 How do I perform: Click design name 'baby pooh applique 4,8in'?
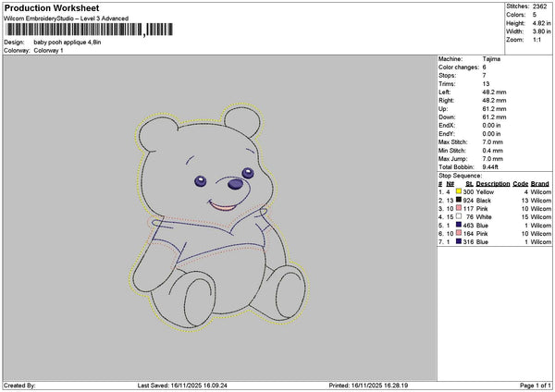pyautogui.click(x=68, y=43)
